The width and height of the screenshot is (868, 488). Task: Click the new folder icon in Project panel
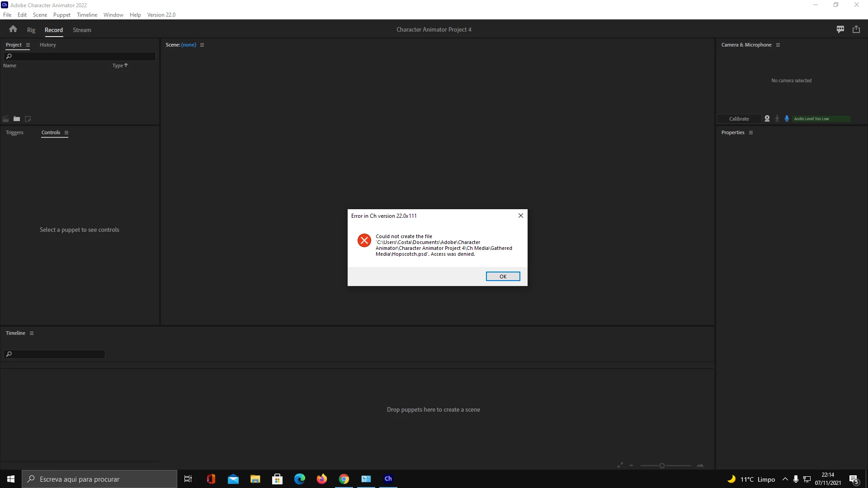(x=17, y=119)
